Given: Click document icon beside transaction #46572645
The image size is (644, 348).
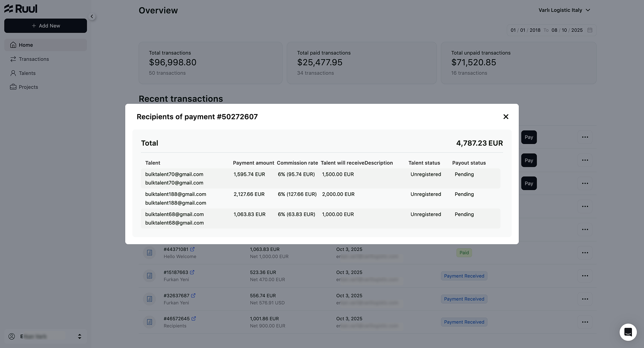Looking at the screenshot, I should pos(150,322).
